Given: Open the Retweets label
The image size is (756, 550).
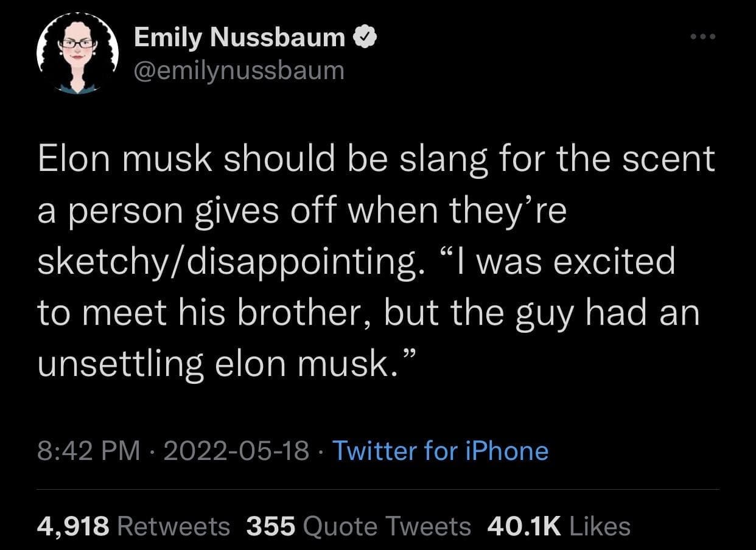Looking at the screenshot, I should click(x=173, y=526).
